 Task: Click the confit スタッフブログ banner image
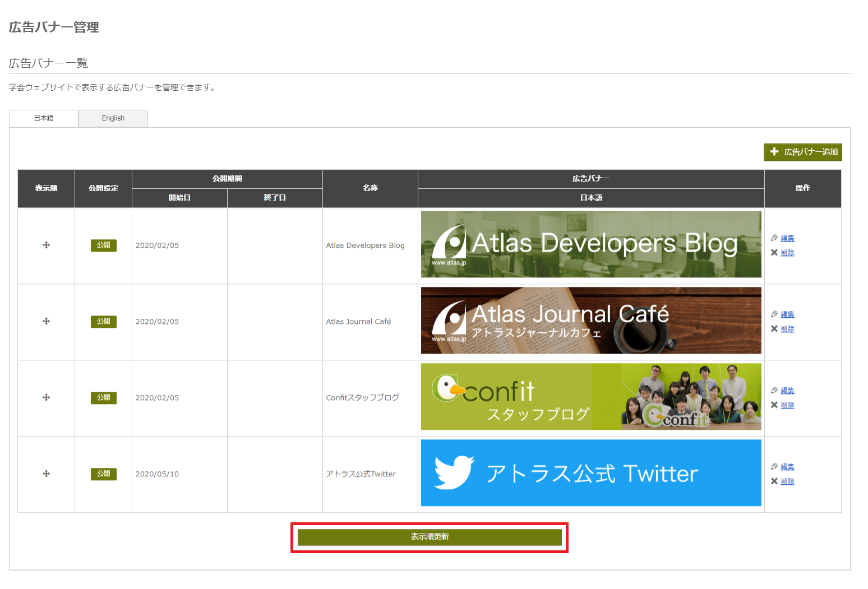tap(591, 397)
